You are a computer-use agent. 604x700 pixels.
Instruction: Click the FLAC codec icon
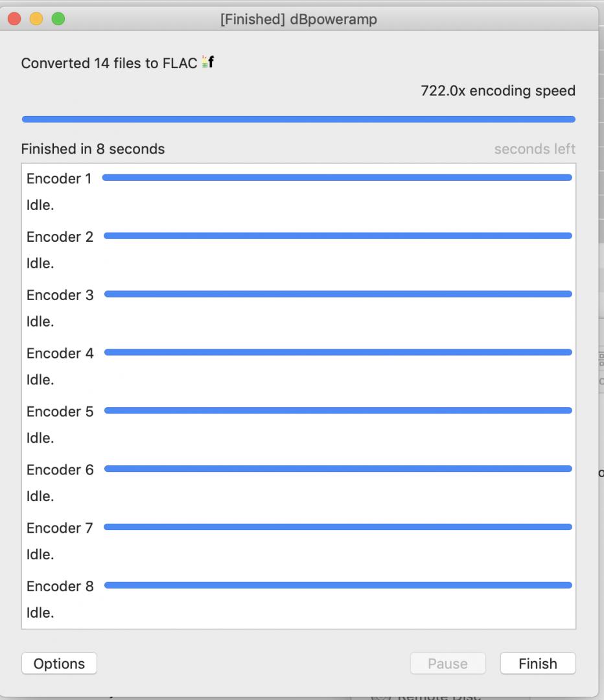(207, 63)
